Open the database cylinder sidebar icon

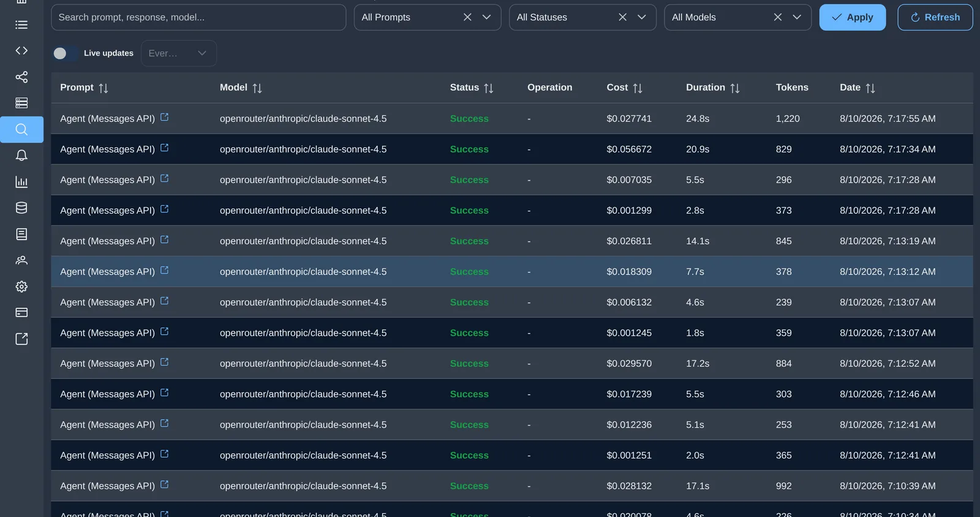pyautogui.click(x=21, y=208)
